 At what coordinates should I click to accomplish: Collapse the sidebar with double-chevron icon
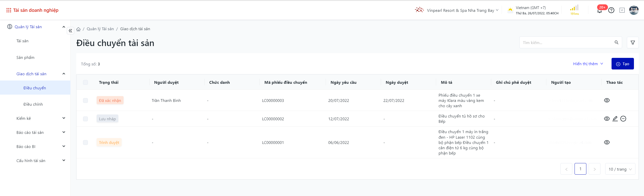pos(70,31)
